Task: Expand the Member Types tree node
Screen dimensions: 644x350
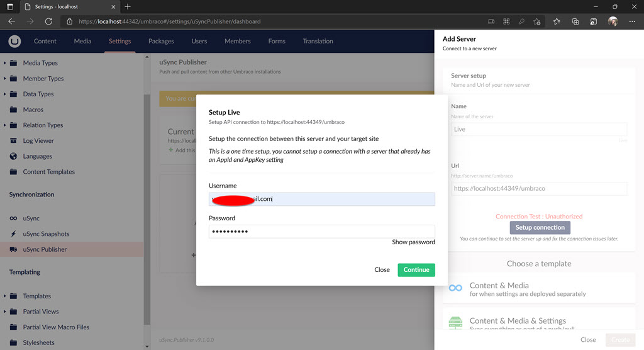Action: tap(4, 79)
